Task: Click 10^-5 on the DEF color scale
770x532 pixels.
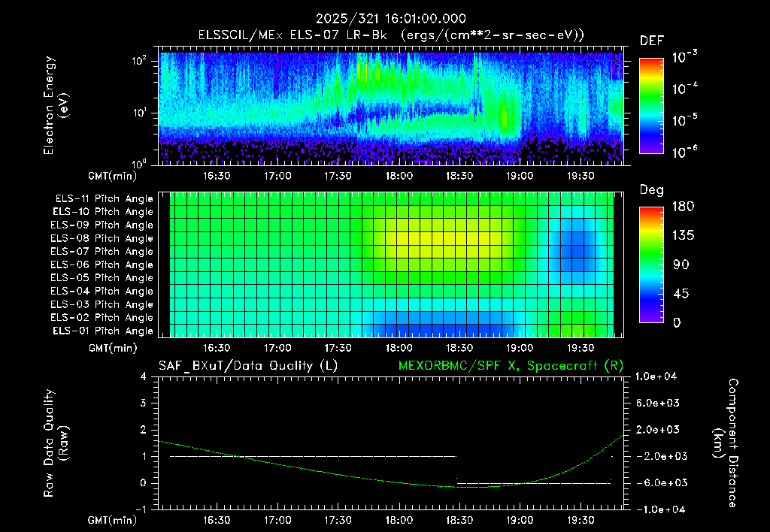Action: [x=685, y=120]
